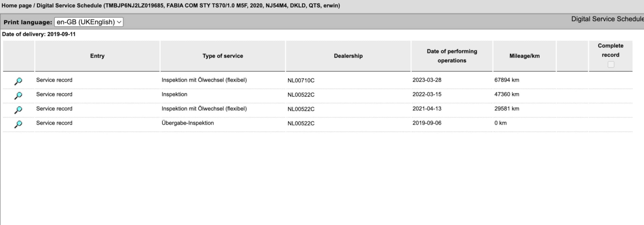Go to Home page breadcrumb
The width and height of the screenshot is (644, 225).
(16, 5)
